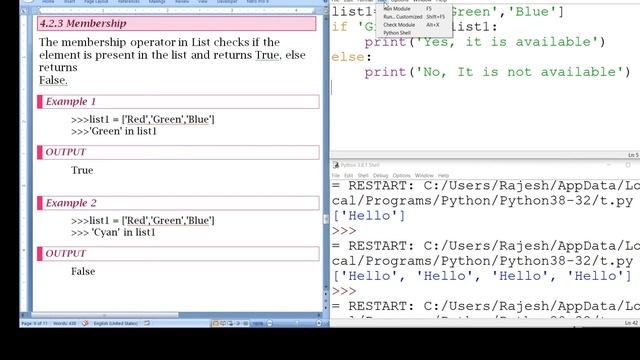
Task: Click the ['Hello'] output line in shell
Action: [369, 216]
